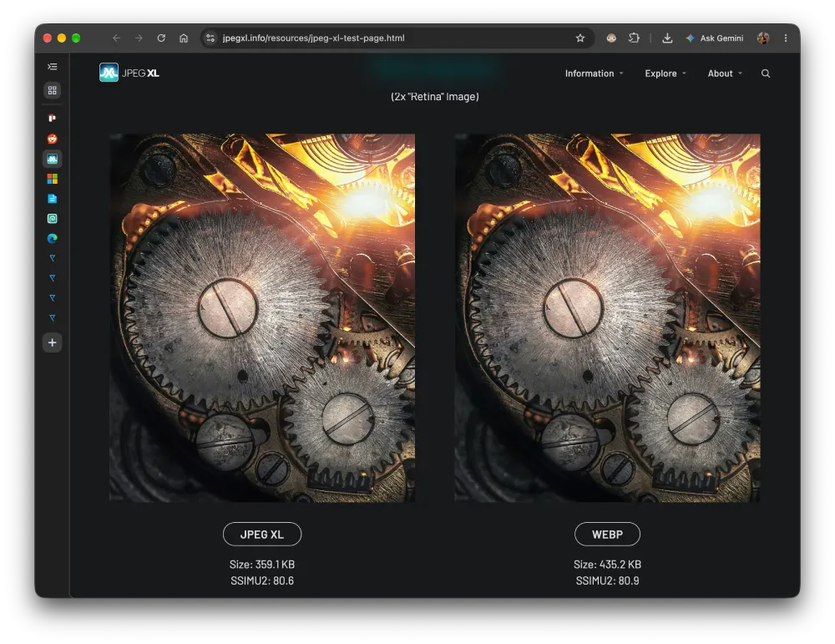This screenshot has width=835, height=644.
Task: Collapse the vertical tabs sidebar
Action: 52,67
